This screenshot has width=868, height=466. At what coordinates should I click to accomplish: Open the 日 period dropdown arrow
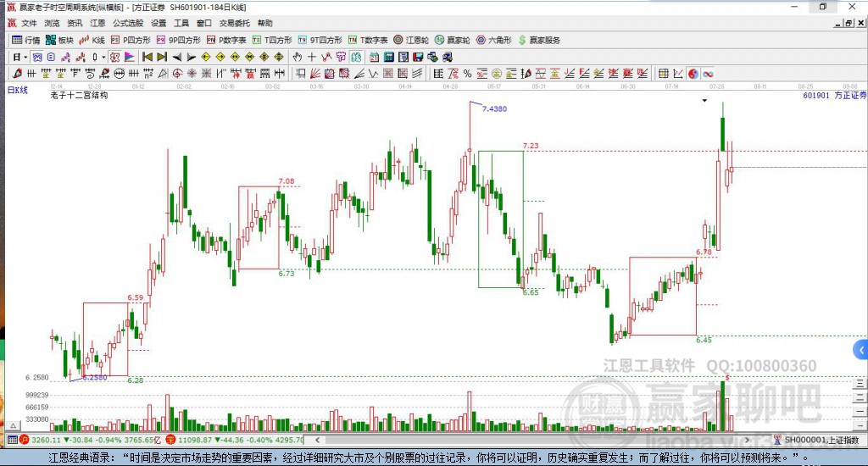click(x=26, y=57)
